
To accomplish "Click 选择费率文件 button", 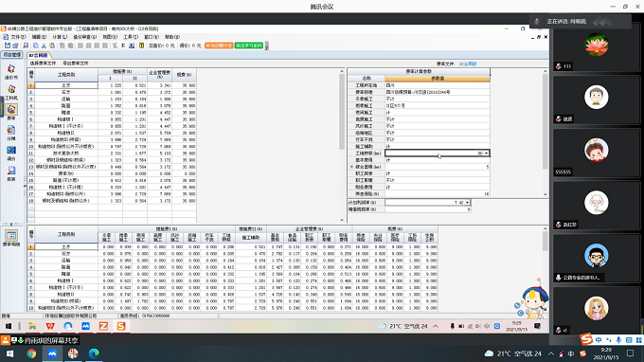I will (x=43, y=63).
